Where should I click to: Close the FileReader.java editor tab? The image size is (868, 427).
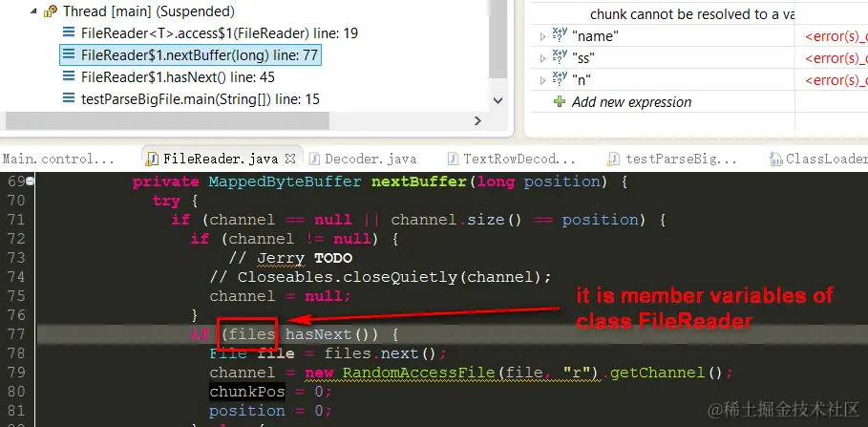289,159
